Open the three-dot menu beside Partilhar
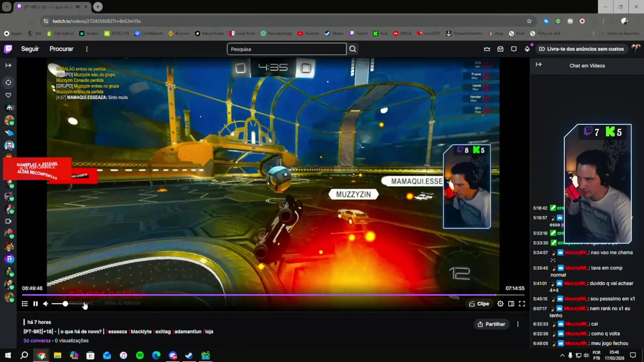 pyautogui.click(x=518, y=324)
